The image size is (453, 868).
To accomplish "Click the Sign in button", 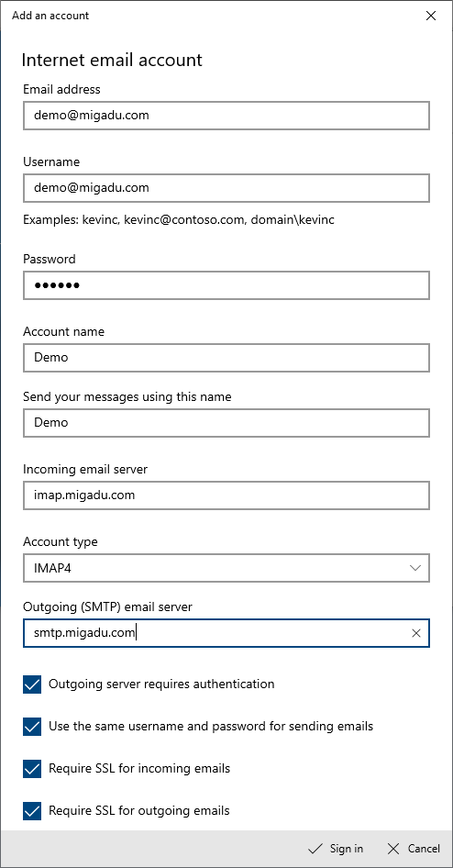I will click(x=336, y=849).
